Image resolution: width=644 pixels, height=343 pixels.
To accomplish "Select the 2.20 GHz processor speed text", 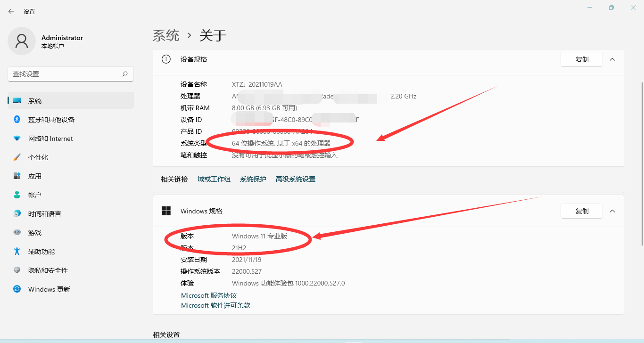I will (x=404, y=96).
